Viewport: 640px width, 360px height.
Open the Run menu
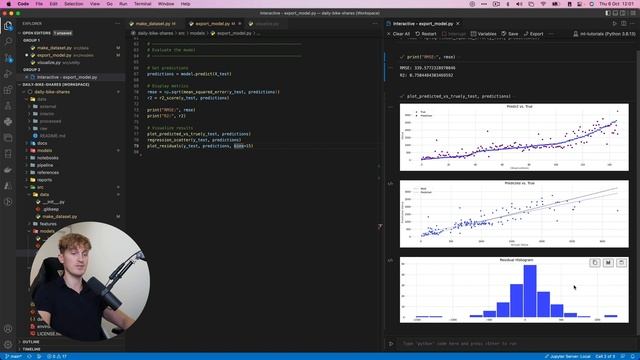123,4
